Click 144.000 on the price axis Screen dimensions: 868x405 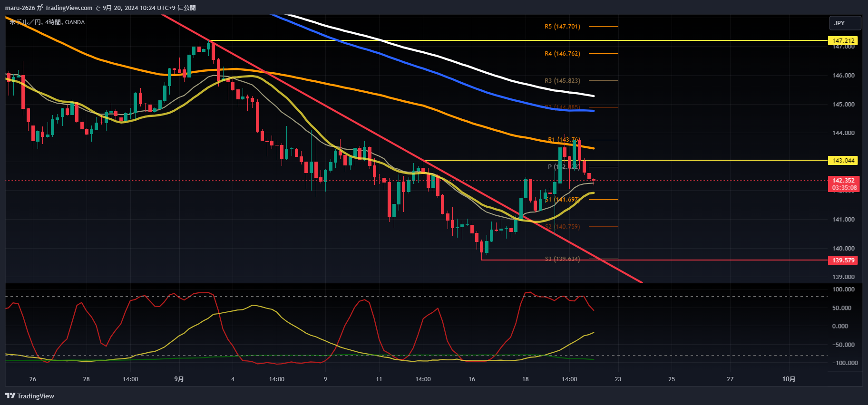pyautogui.click(x=843, y=133)
